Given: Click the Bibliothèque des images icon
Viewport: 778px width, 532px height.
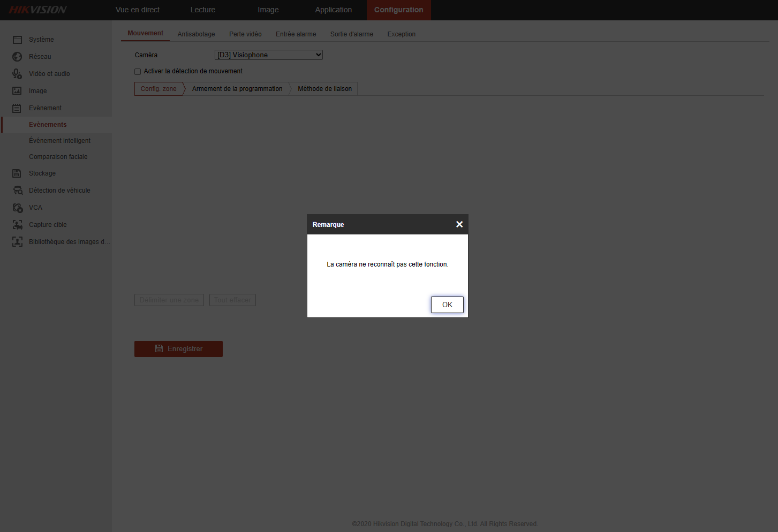Looking at the screenshot, I should (x=17, y=242).
